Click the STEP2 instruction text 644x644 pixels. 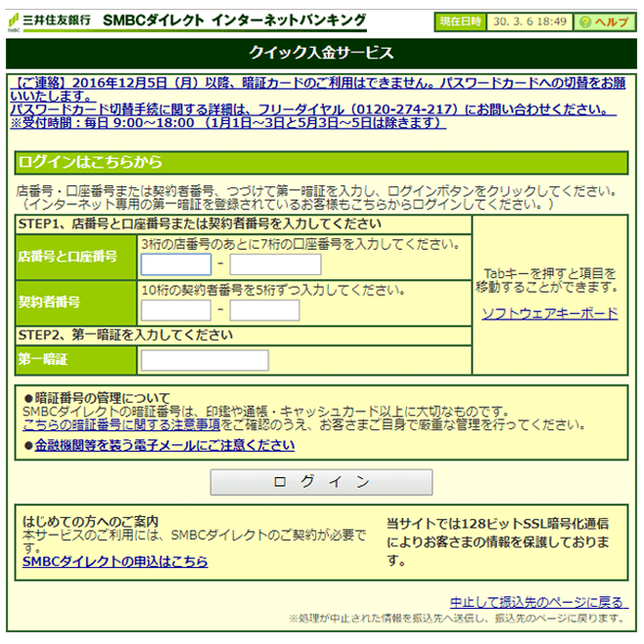[x=126, y=335]
